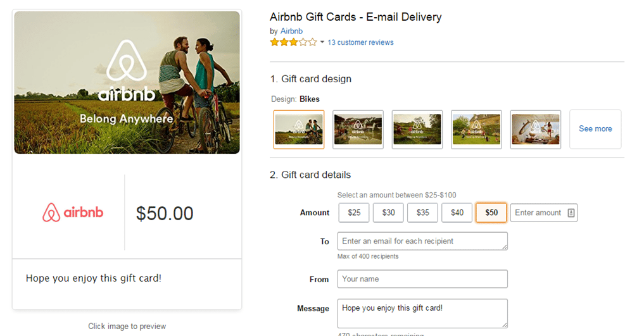Choose the $35 amount button
This screenshot has height=336, width=644.
[x=423, y=213]
